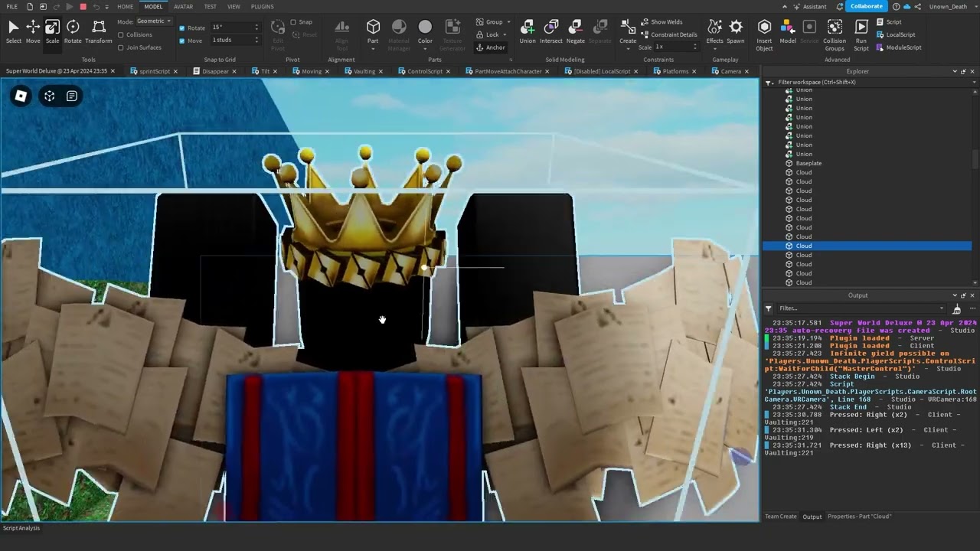
Task: Click the Insert Object icon
Action: 764,31
